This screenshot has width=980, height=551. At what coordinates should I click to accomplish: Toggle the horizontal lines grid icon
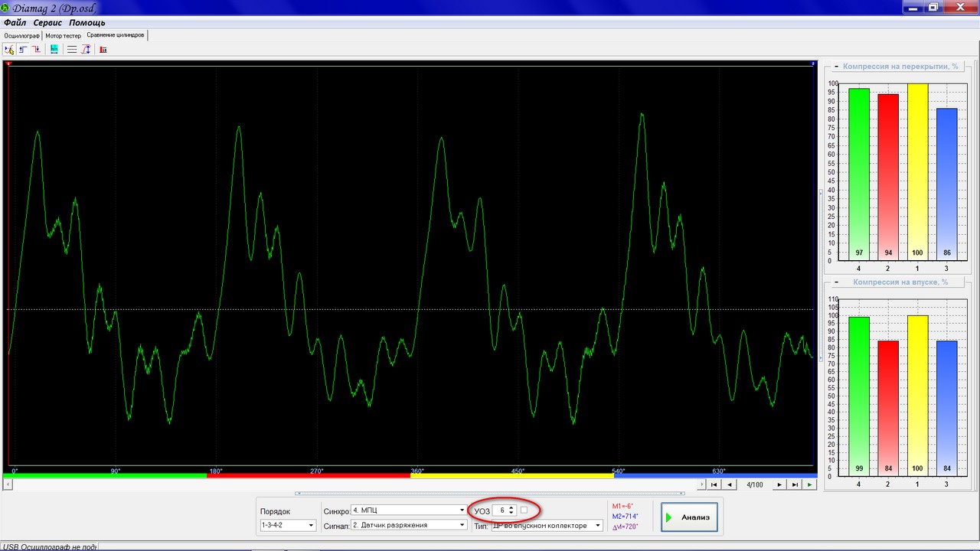(x=72, y=49)
